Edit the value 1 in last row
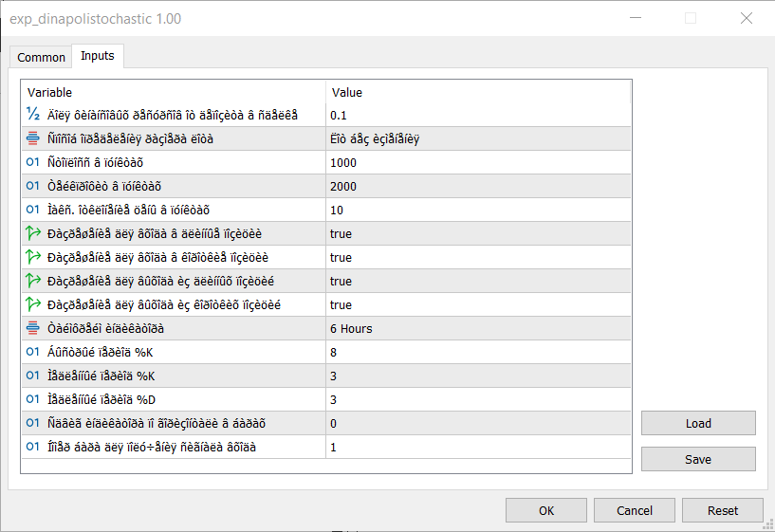 click(478, 447)
